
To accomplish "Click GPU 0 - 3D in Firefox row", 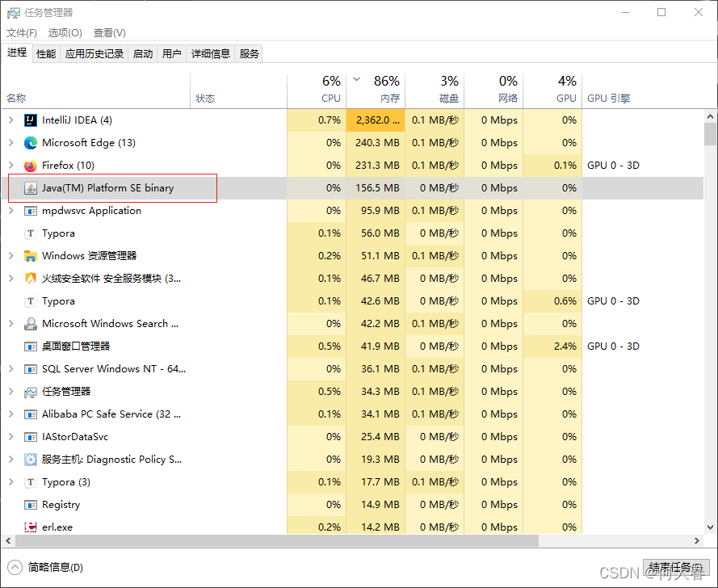I will (613, 166).
